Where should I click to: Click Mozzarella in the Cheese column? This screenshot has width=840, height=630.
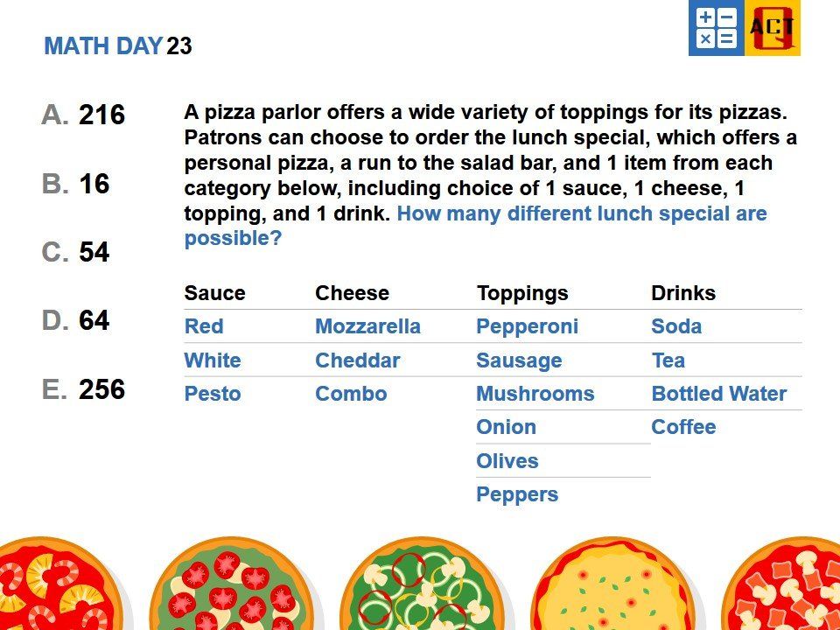[x=368, y=326]
